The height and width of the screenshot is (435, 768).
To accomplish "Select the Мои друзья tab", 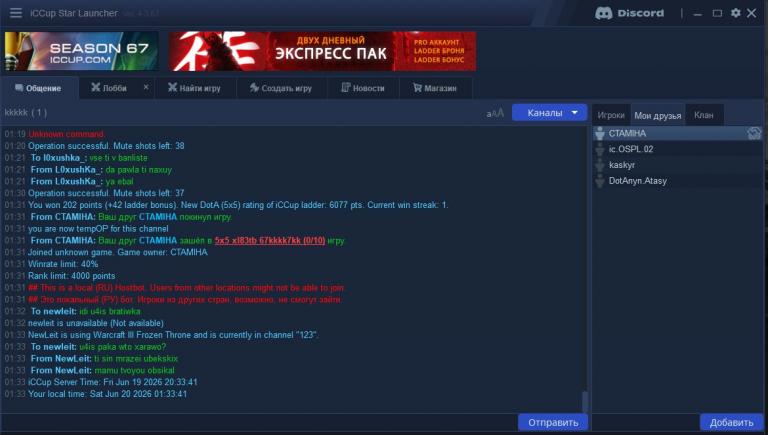I will click(x=657, y=116).
